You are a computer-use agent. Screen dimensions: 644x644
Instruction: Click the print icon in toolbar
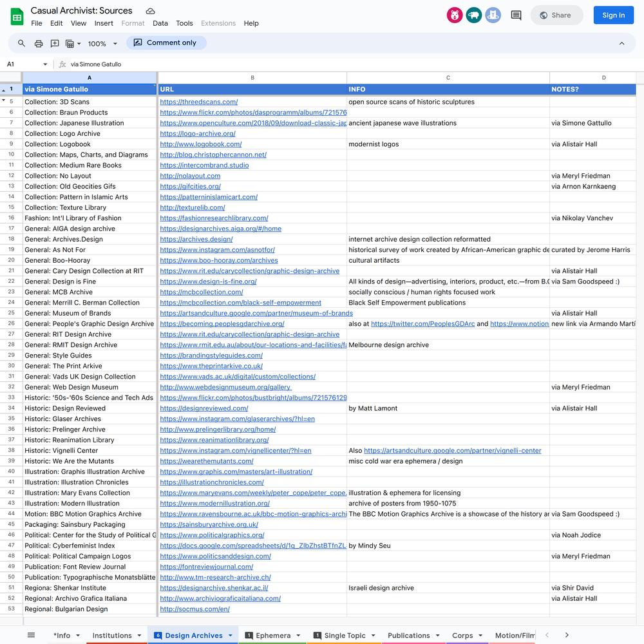pyautogui.click(x=39, y=44)
